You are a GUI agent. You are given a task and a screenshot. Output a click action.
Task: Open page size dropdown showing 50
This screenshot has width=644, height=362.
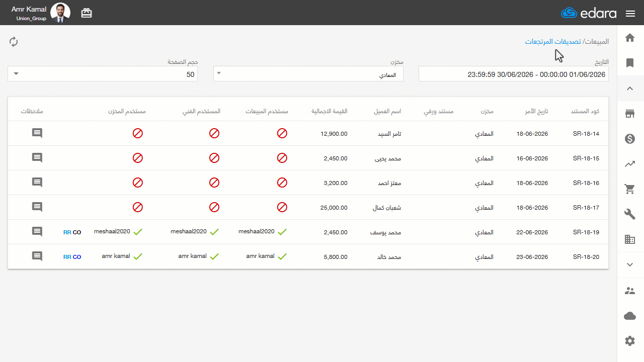[x=103, y=74]
